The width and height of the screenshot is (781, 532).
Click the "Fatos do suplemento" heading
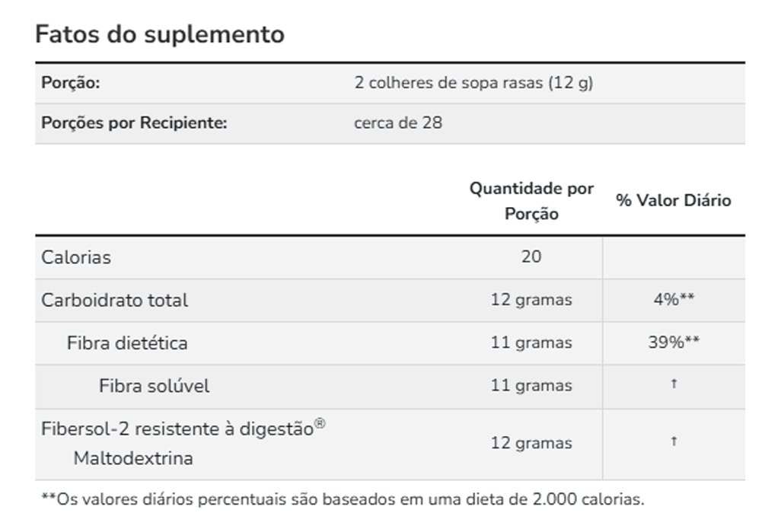click(160, 34)
